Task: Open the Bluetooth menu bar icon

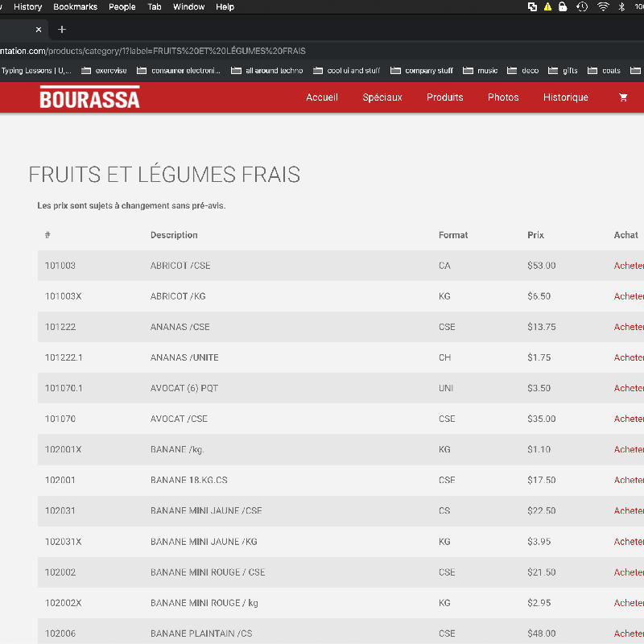Action: pos(621,6)
